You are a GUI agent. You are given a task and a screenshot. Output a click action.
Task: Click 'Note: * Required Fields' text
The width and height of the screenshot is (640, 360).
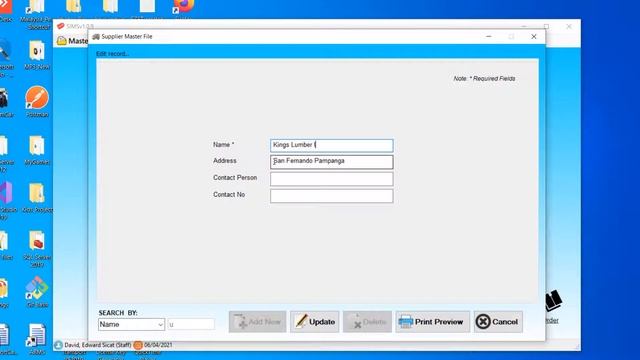tap(484, 78)
